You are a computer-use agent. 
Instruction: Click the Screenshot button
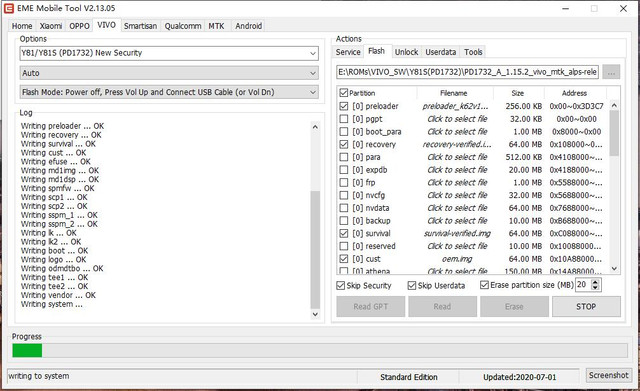(609, 375)
